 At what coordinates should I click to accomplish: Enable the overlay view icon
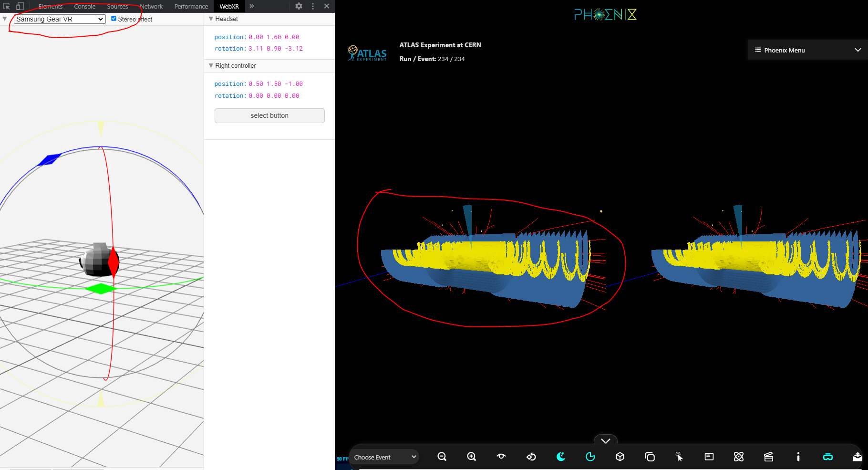click(650, 457)
